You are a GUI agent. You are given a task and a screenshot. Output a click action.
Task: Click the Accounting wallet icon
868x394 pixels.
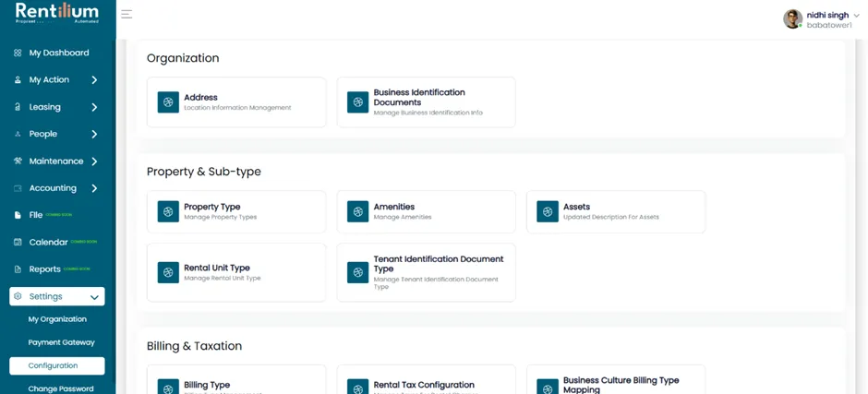pos(18,188)
